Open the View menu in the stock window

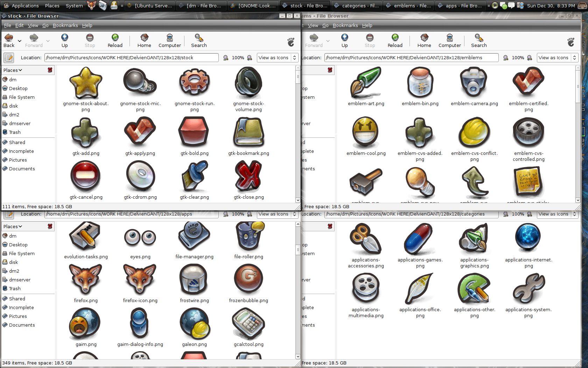33,25
